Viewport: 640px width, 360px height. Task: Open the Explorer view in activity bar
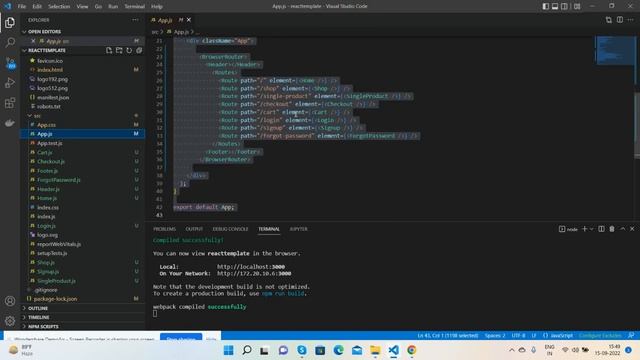(10, 22)
